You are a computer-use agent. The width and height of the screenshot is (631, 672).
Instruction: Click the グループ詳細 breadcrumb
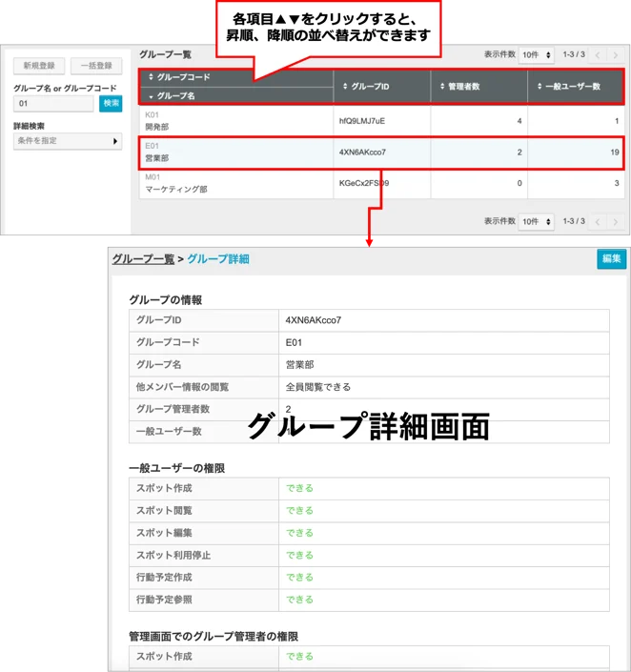[x=218, y=259]
